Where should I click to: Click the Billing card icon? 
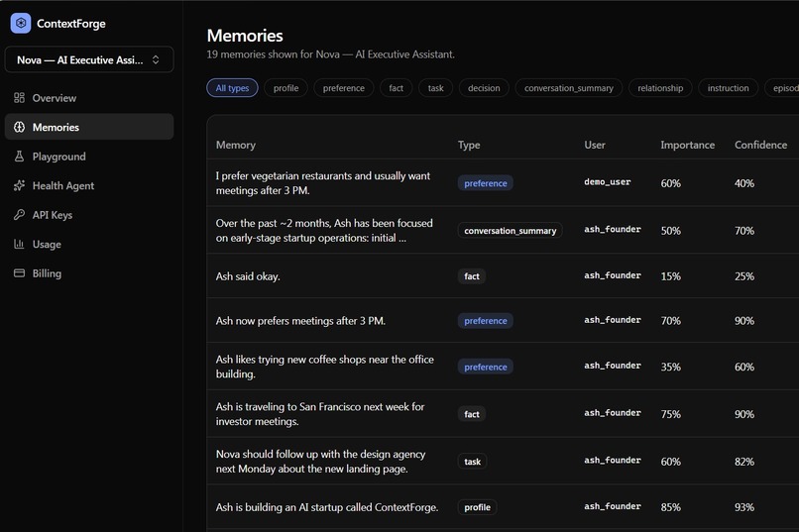20,273
